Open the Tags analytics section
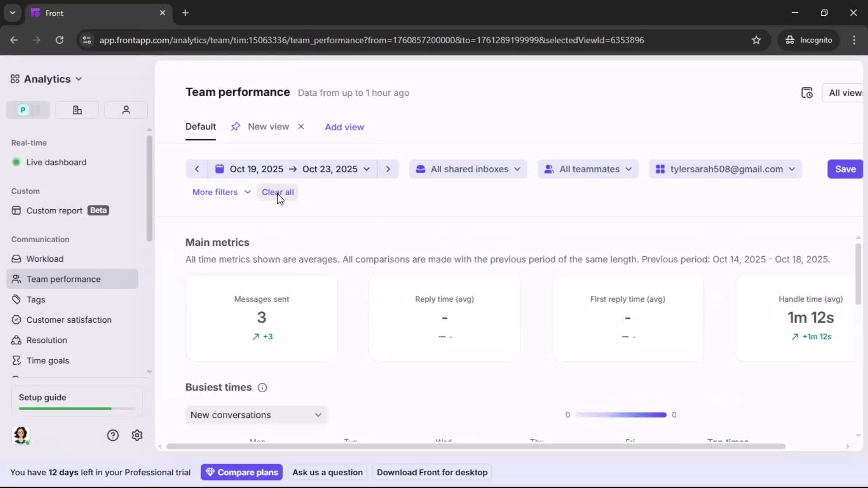The image size is (868, 488). pyautogui.click(x=35, y=299)
